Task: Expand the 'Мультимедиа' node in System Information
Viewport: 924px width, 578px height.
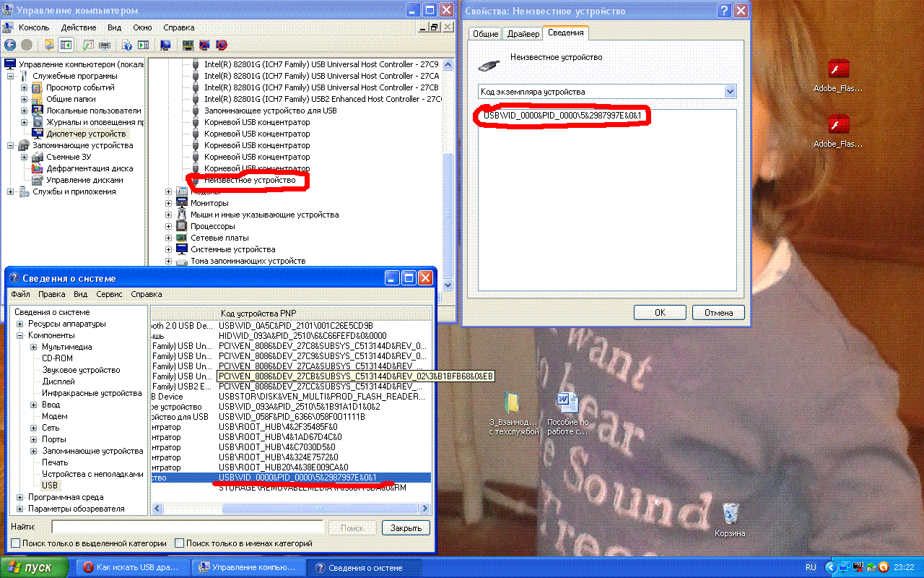Action: click(34, 347)
